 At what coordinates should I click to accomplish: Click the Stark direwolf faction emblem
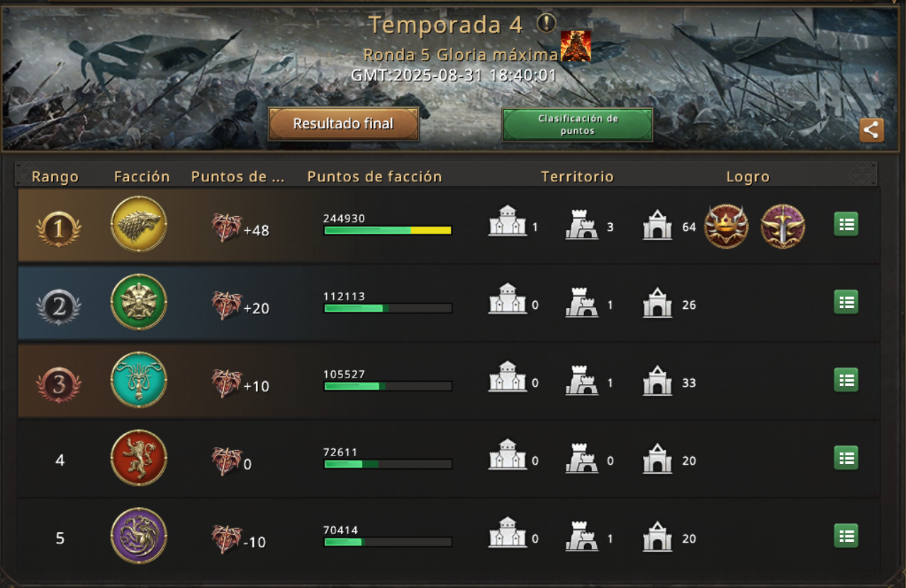click(139, 225)
